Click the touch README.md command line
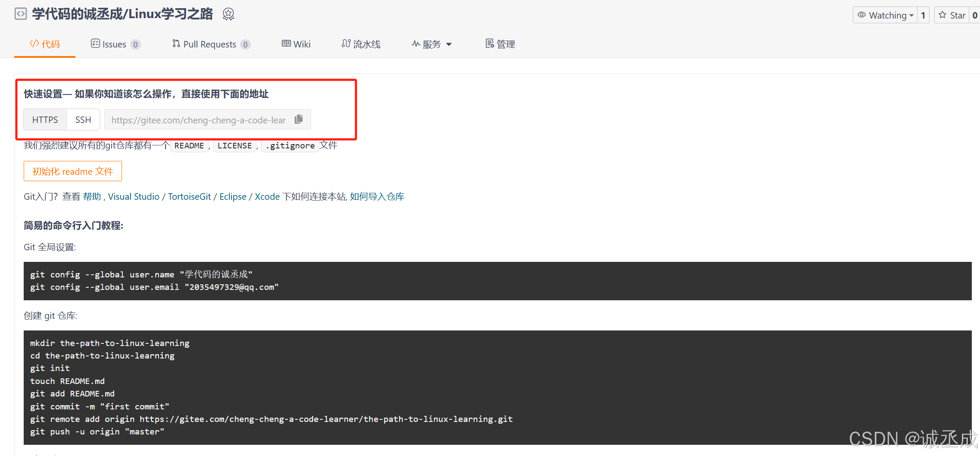980x456 pixels. point(68,381)
